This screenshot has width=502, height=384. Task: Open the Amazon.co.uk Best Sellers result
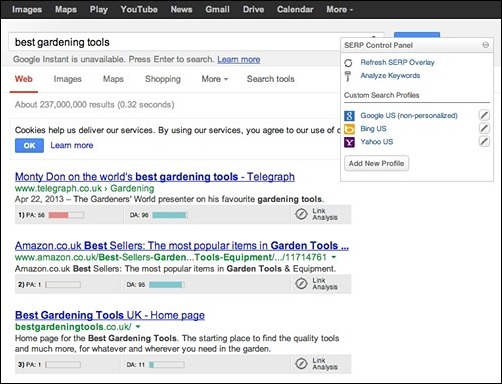pos(182,246)
